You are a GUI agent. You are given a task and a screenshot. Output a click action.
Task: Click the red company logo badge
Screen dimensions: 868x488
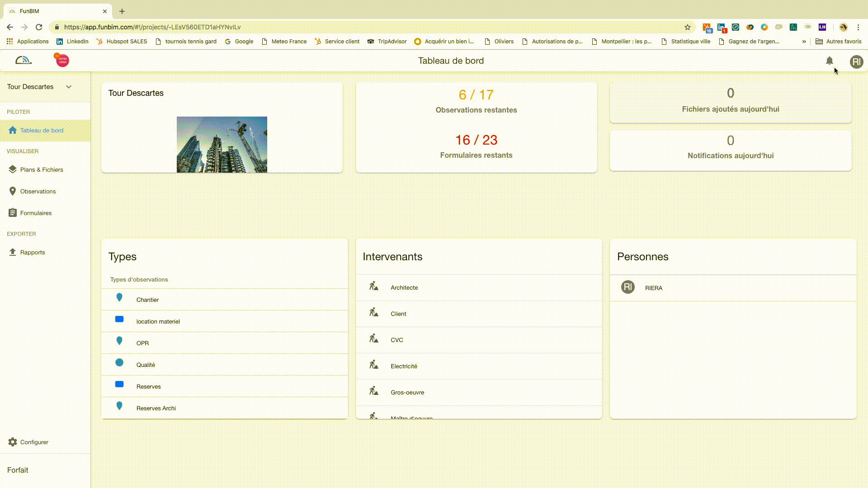pyautogui.click(x=62, y=60)
